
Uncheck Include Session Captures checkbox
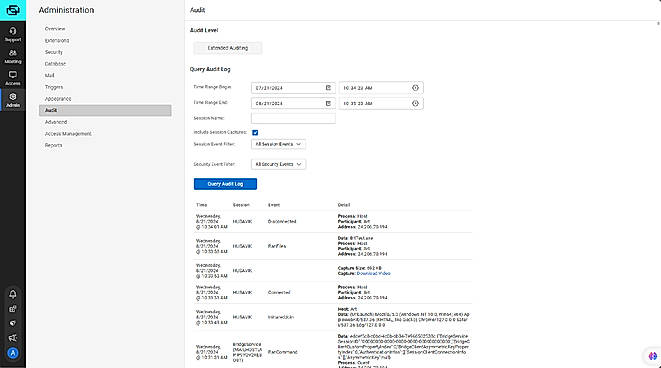[255, 132]
